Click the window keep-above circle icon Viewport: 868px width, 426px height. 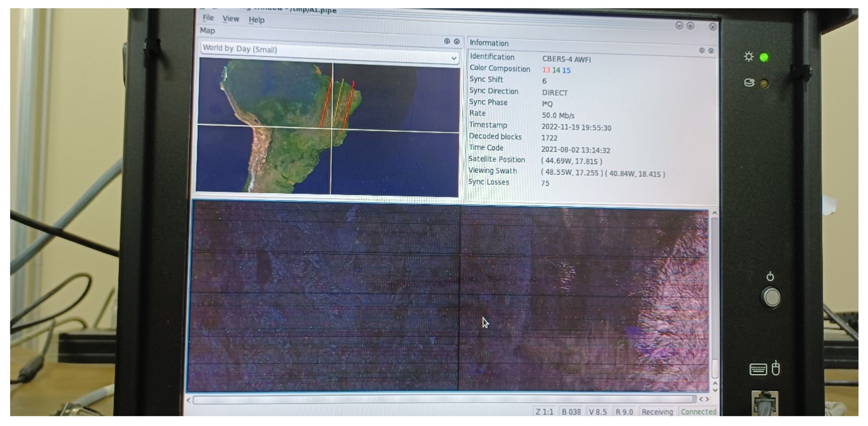pos(690,26)
